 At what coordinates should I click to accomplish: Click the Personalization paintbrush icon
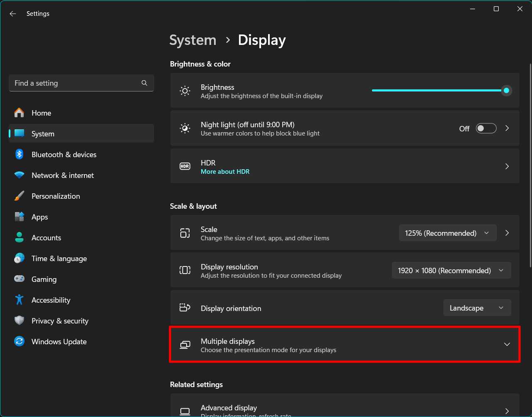pos(19,196)
